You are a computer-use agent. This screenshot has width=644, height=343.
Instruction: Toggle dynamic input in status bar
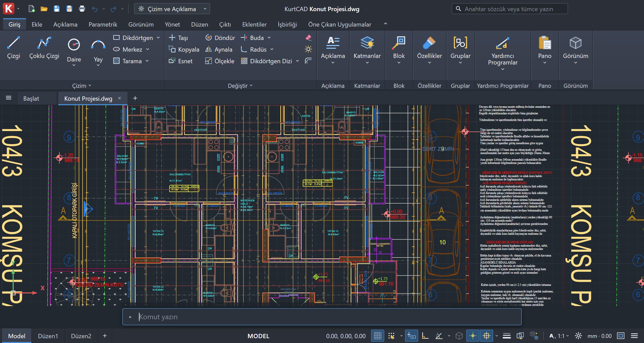[411, 336]
